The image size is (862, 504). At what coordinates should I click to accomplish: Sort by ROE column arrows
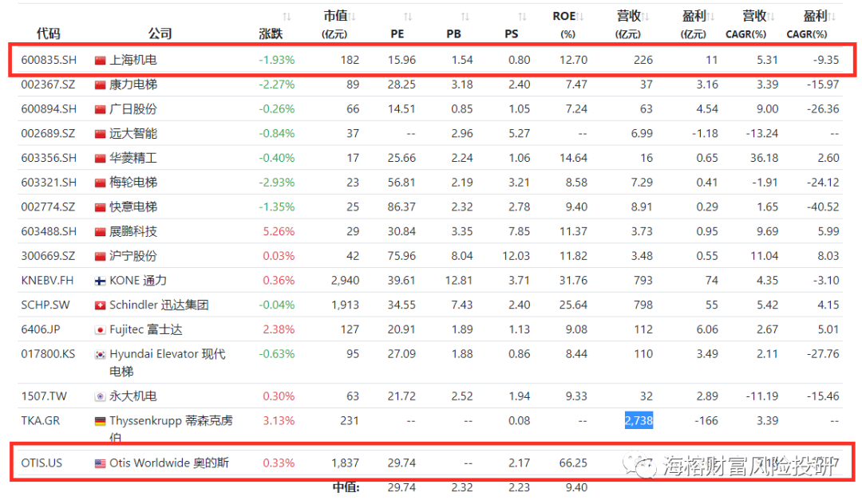(580, 17)
